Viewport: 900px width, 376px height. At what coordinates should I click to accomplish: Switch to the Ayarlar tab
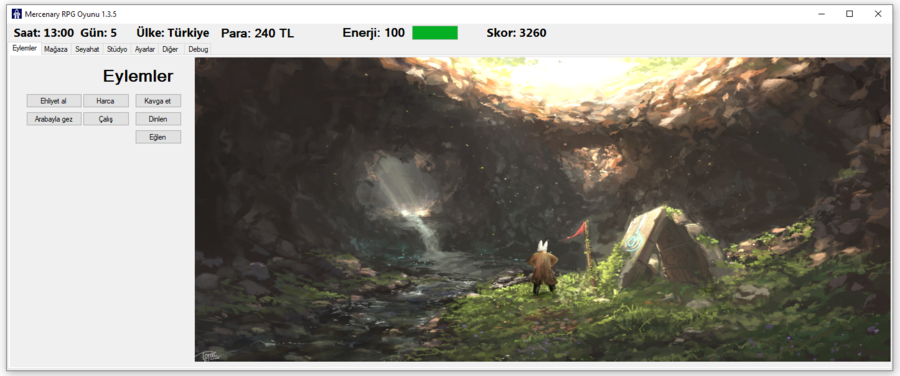[x=145, y=49]
